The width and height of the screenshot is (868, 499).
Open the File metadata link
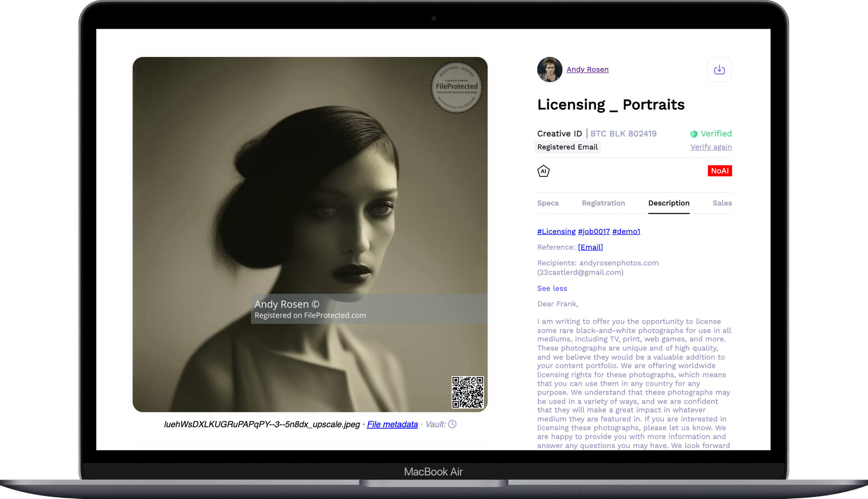click(x=392, y=424)
